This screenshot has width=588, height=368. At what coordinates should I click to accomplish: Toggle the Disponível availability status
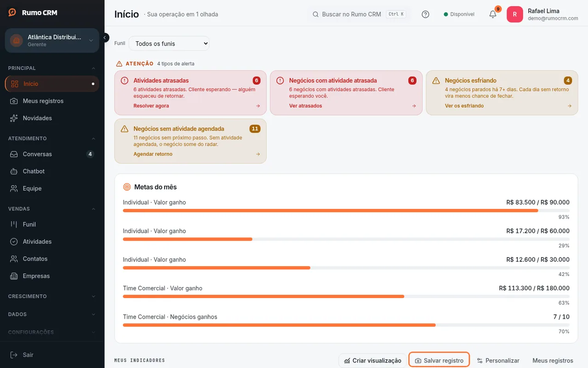(x=459, y=14)
